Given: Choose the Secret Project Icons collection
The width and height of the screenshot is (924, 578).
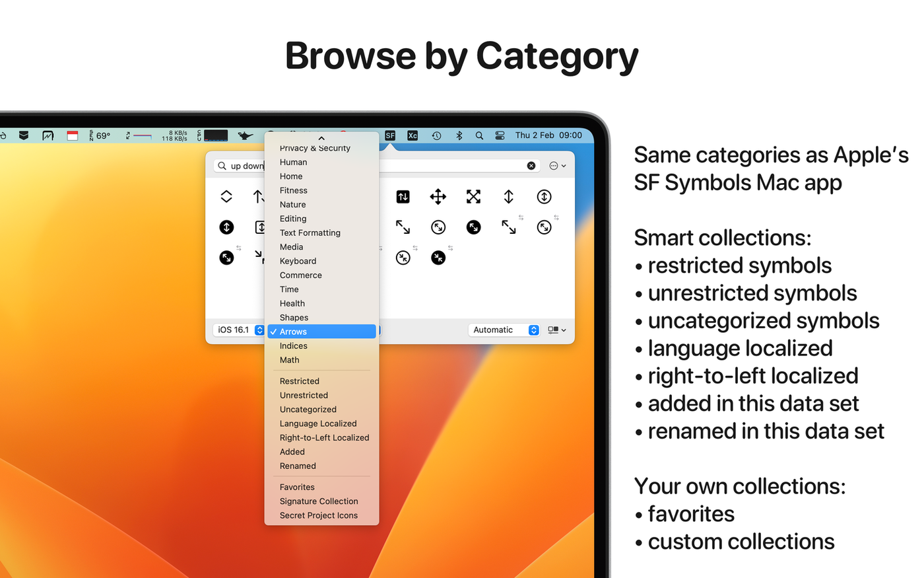Looking at the screenshot, I should point(318,515).
